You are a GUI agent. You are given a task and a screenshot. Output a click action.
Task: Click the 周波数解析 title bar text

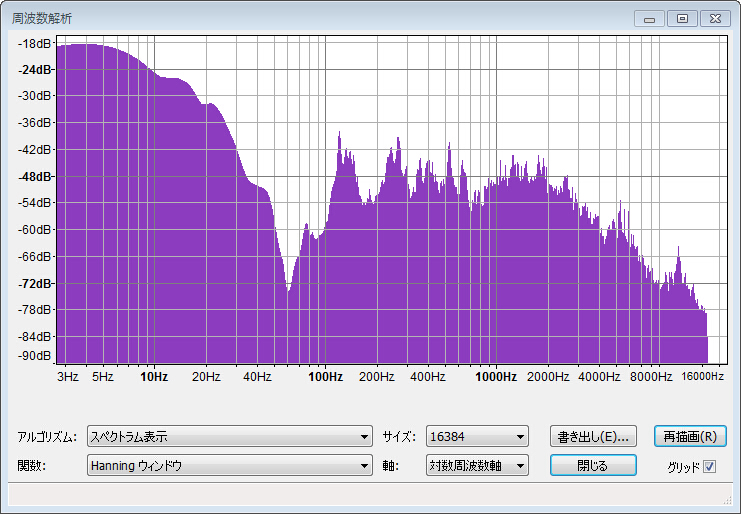click(x=42, y=18)
